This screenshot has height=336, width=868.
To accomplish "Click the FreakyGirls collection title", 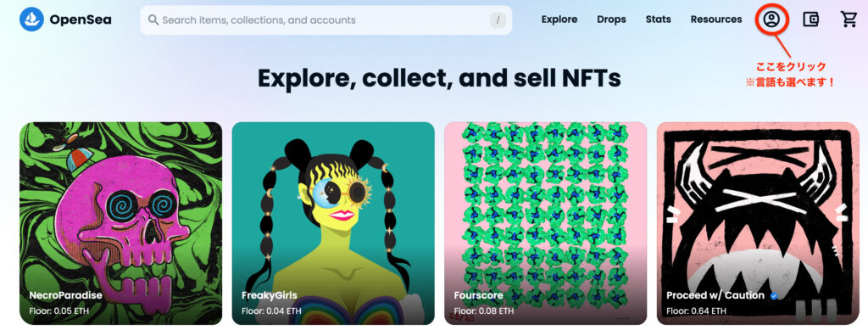I will pos(269,295).
